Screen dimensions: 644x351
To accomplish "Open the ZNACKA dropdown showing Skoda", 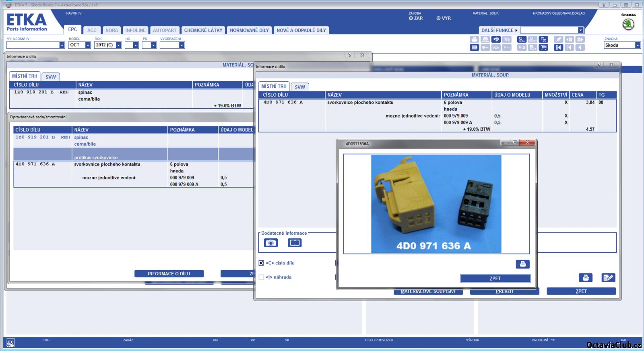I will coord(638,45).
